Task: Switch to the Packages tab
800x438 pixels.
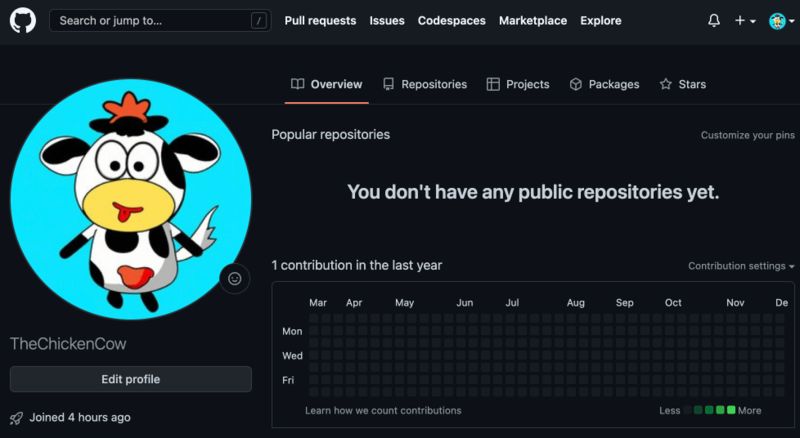Action: [604, 84]
